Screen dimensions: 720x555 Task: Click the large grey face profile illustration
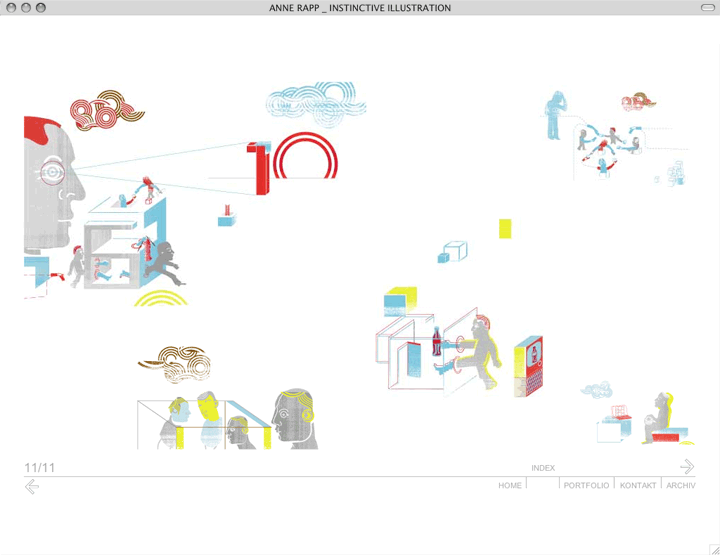50,185
